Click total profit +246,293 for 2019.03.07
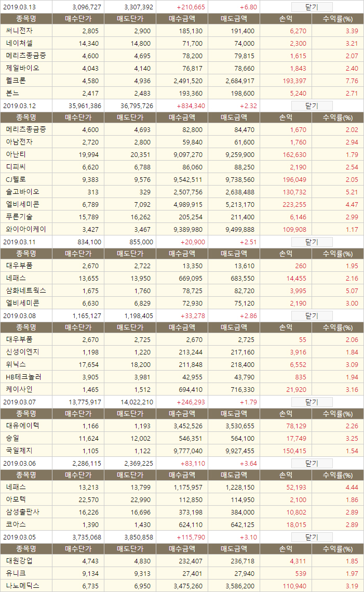This screenshot has height=592, width=364. tap(191, 402)
